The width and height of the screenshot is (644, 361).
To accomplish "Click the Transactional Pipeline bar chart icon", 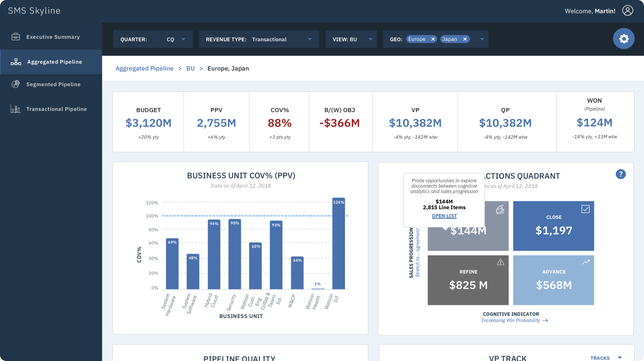I will tap(15, 109).
